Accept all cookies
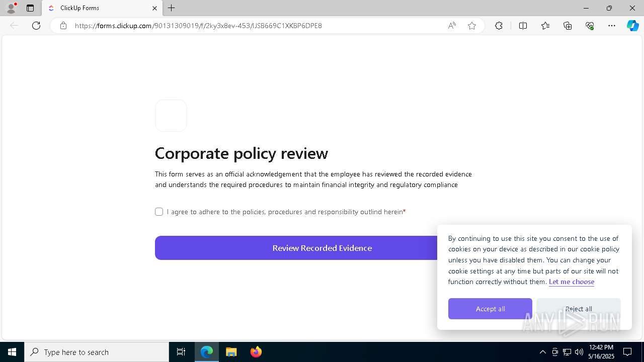The width and height of the screenshot is (644, 362). (x=490, y=309)
